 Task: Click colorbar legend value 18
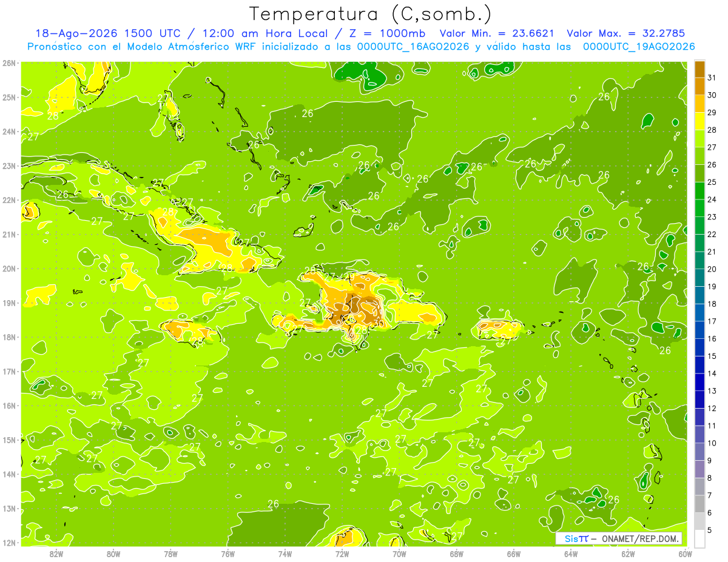coord(712,304)
